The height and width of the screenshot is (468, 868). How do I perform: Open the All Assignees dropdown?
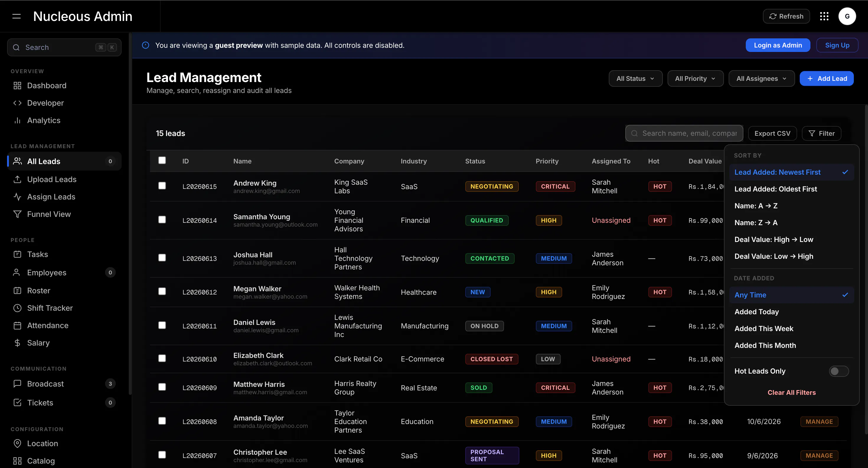tap(761, 78)
